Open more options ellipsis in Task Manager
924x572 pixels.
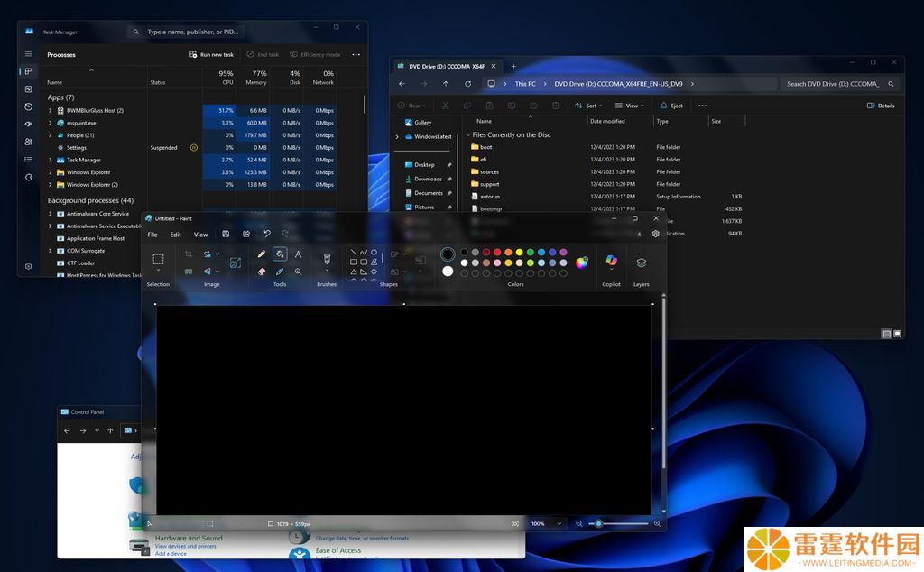(356, 54)
